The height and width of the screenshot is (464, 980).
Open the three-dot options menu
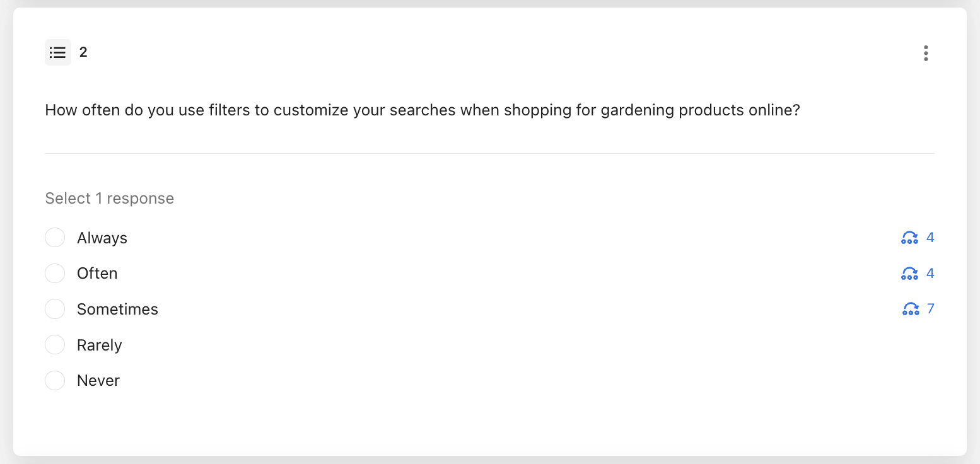pyautogui.click(x=925, y=53)
